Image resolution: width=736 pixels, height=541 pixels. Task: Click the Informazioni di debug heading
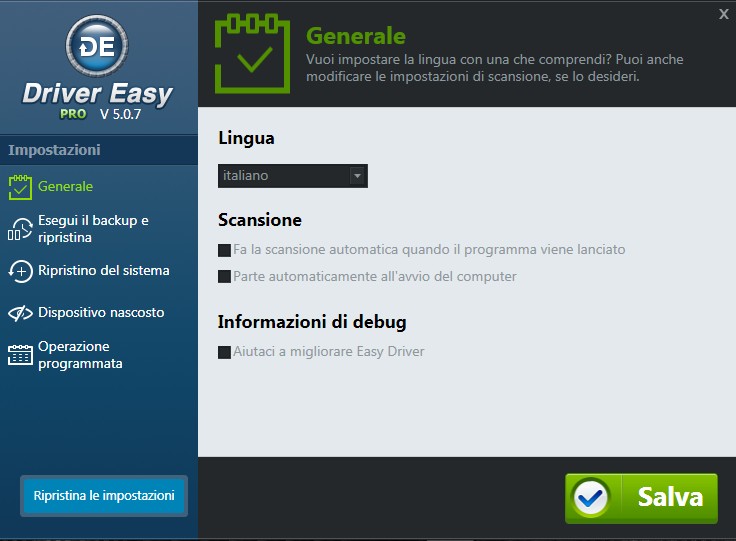(312, 322)
